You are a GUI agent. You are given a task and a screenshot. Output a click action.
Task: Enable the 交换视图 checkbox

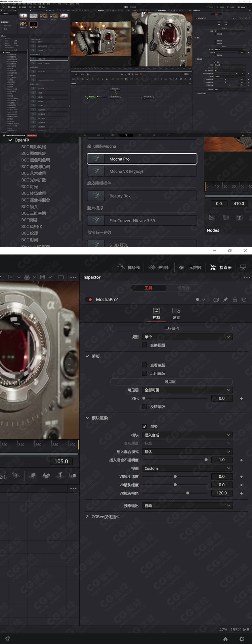pos(144,345)
